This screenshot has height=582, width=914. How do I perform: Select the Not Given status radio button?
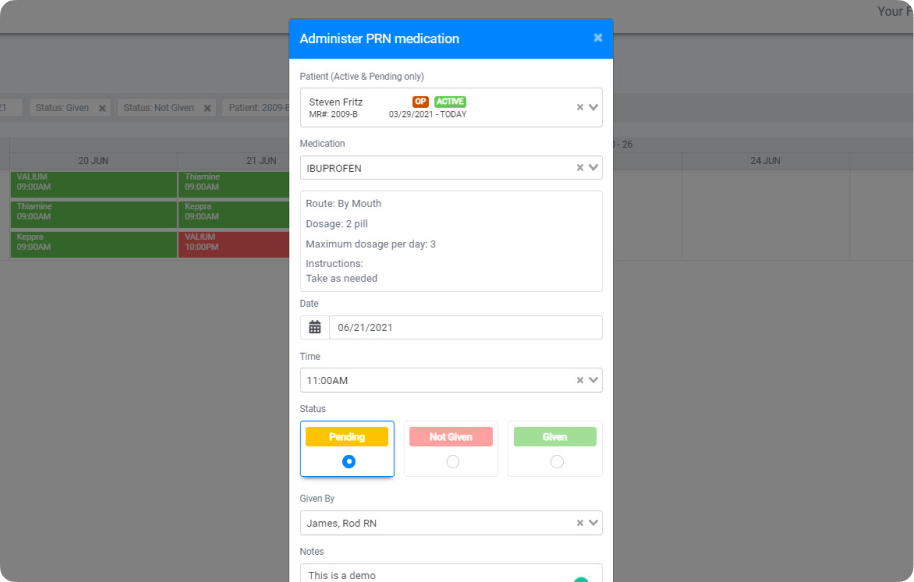pyautogui.click(x=452, y=461)
